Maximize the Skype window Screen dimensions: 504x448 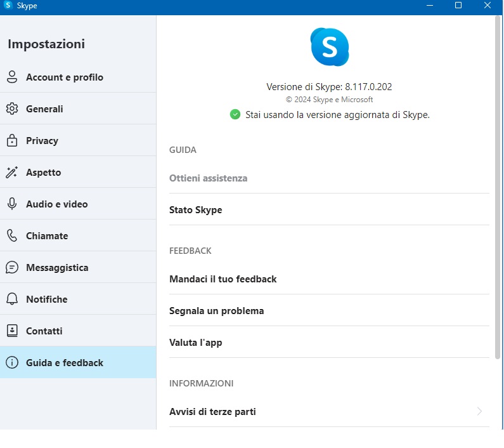coord(458,5)
